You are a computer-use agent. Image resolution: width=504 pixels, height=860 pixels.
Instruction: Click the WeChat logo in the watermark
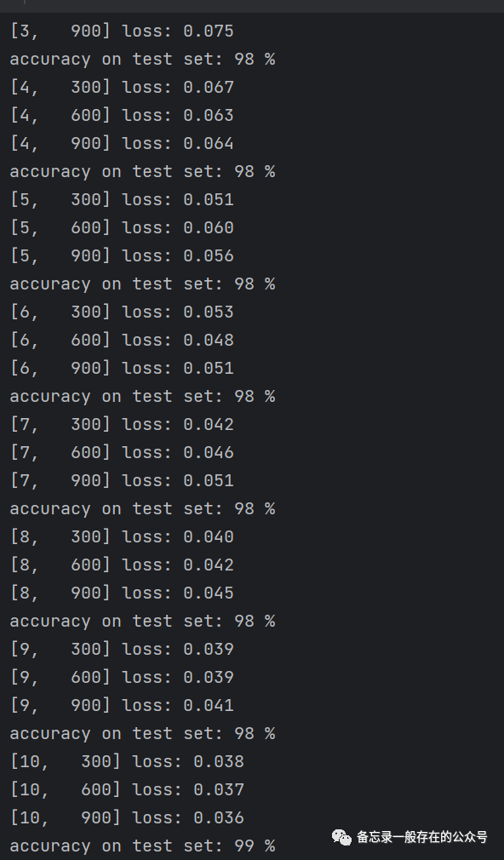click(341, 838)
